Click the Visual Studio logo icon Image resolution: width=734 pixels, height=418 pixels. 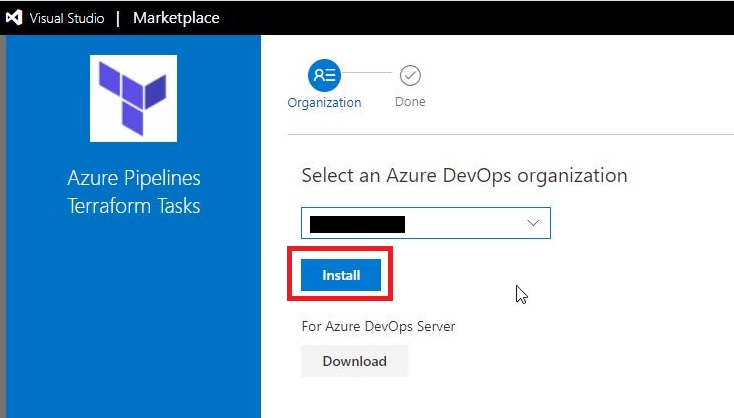pyautogui.click(x=14, y=18)
